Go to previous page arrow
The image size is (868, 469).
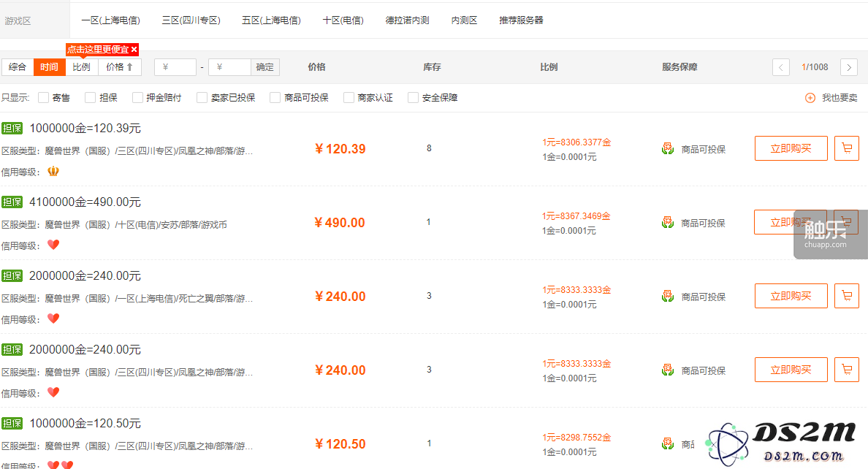pyautogui.click(x=780, y=67)
